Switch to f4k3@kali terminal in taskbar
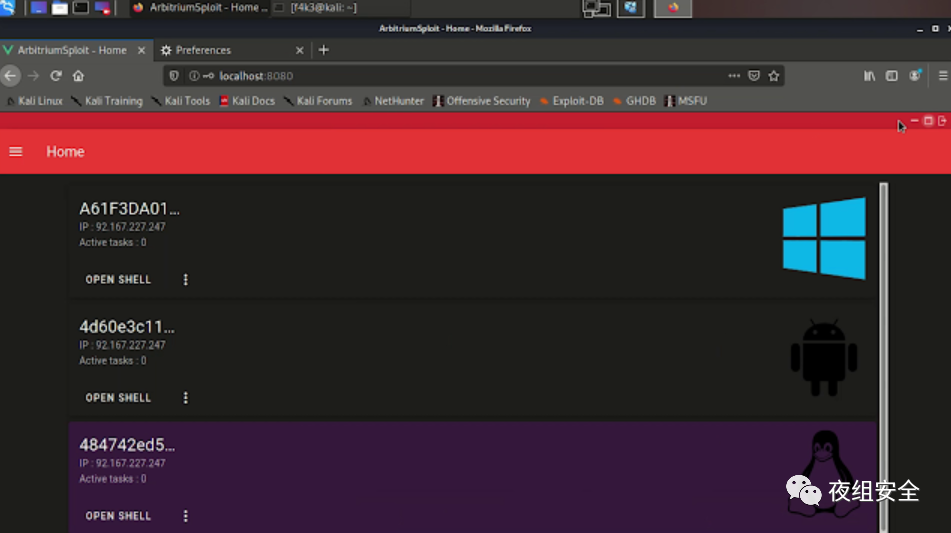951x533 pixels. [x=340, y=8]
